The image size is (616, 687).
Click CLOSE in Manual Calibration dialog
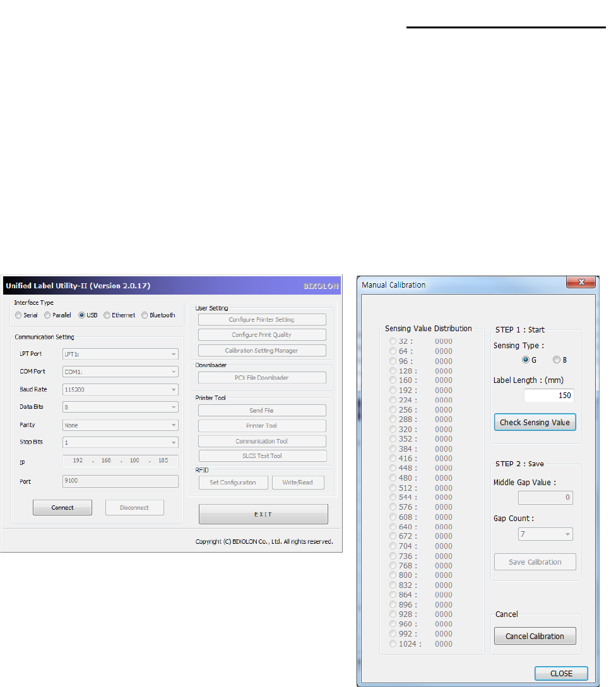click(x=561, y=673)
